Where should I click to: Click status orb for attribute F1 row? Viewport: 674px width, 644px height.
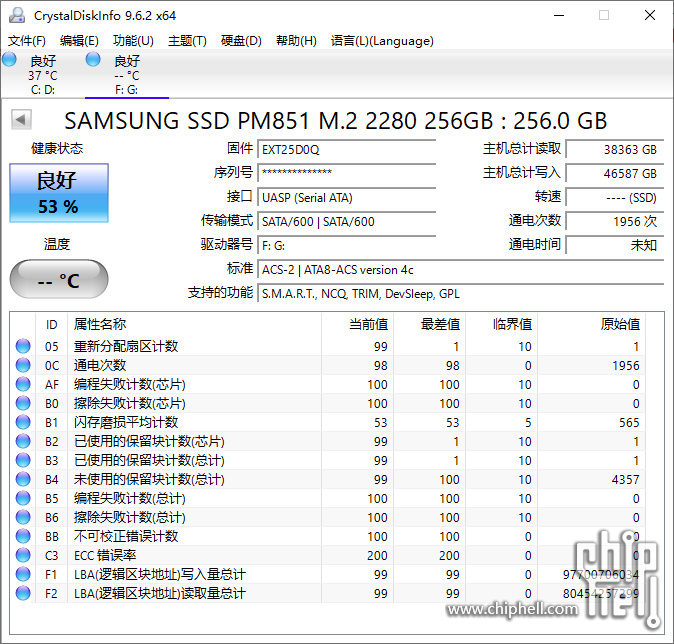click(23, 574)
